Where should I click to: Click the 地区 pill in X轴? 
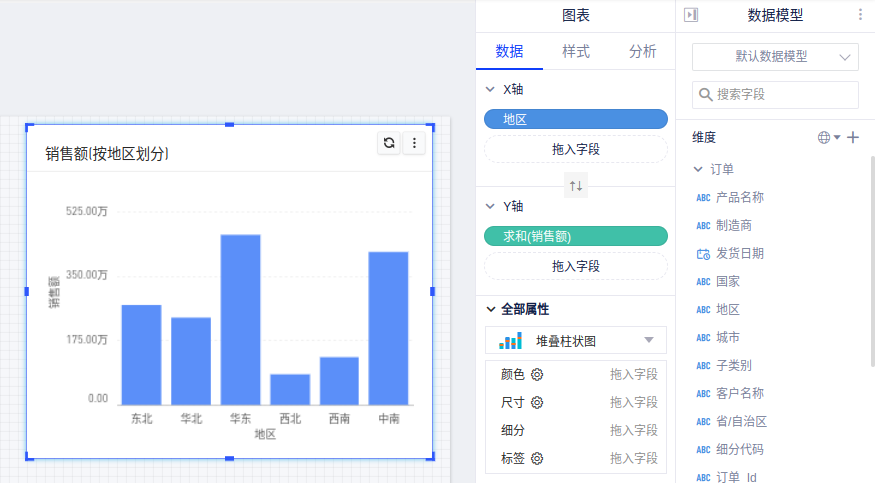[575, 119]
